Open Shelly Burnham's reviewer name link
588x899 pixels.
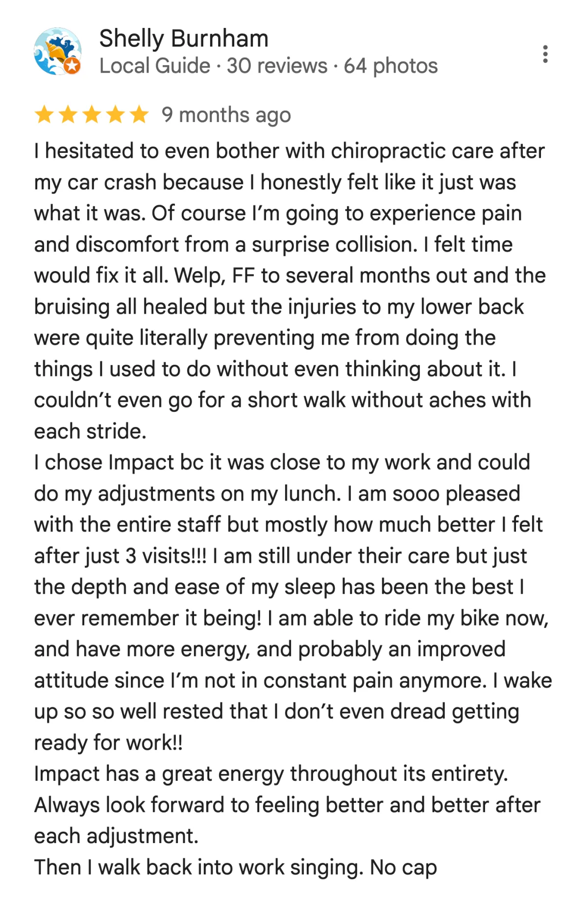(x=184, y=38)
